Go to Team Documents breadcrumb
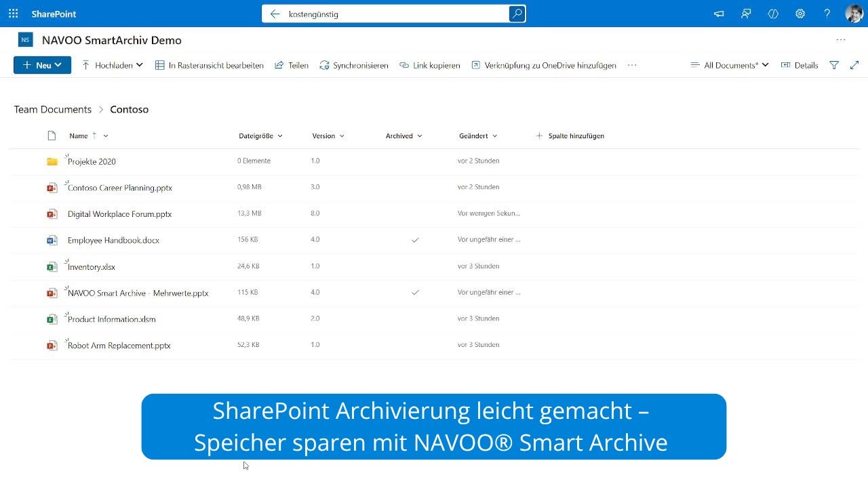 coord(52,109)
